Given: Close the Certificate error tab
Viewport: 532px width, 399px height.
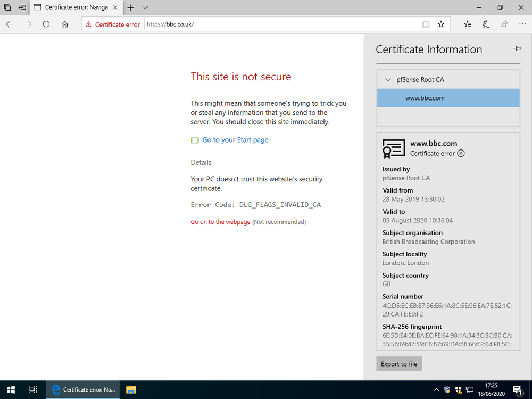Looking at the screenshot, I should click(x=115, y=7).
